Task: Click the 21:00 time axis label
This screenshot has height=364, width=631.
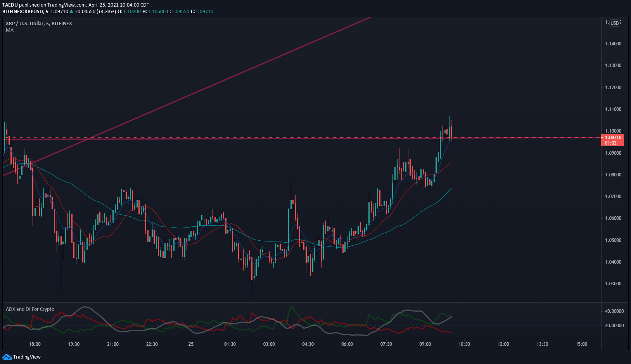Action: pyautogui.click(x=113, y=344)
